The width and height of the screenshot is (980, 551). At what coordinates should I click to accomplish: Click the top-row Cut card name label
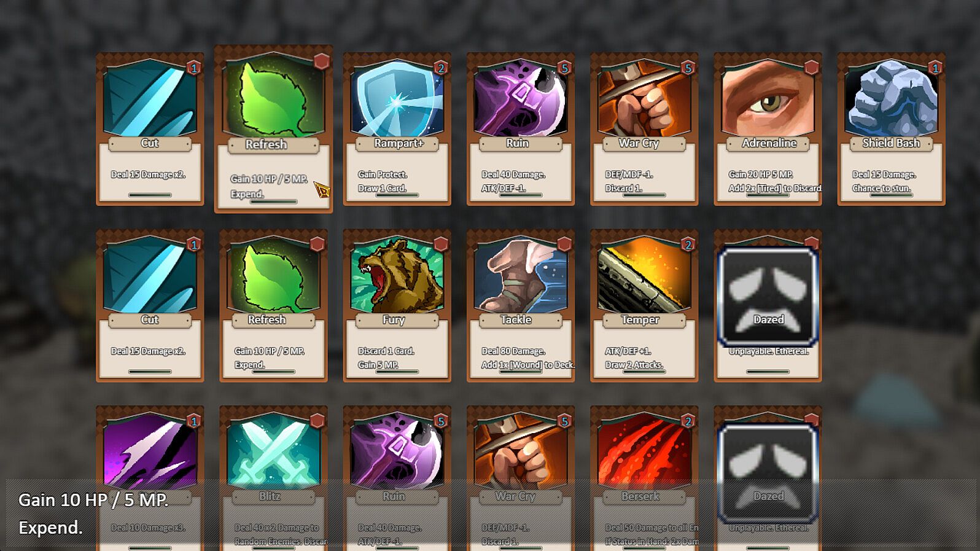click(x=150, y=143)
